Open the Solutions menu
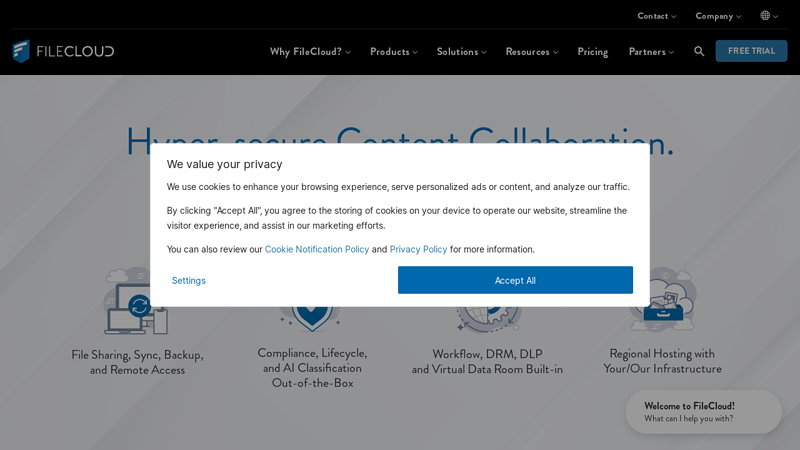The image size is (800, 450). click(x=462, y=52)
